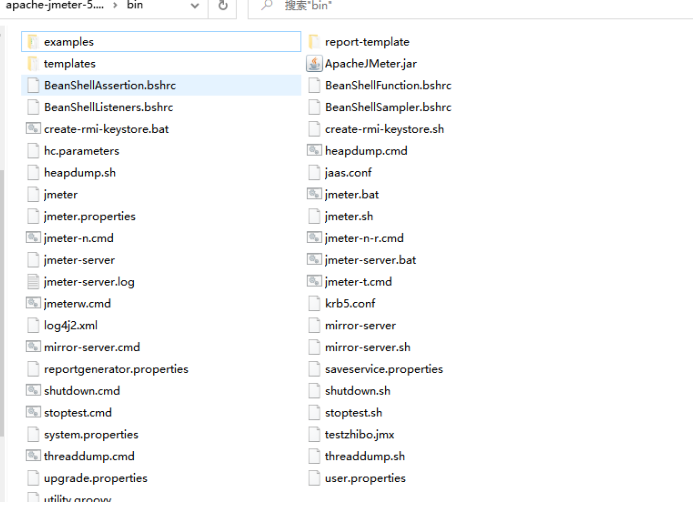Viewport: 693px width, 506px height.
Task: Click the mirror-server.cmd file icon
Action: 33,346
